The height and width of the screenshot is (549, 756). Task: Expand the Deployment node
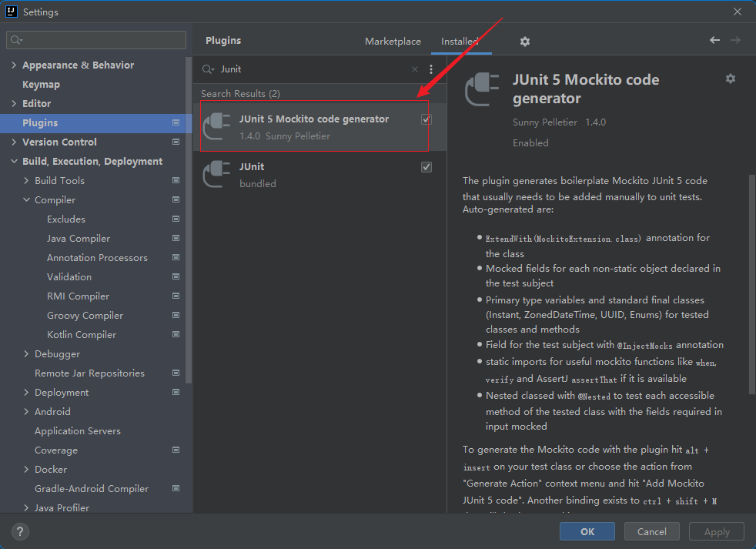tap(26, 392)
